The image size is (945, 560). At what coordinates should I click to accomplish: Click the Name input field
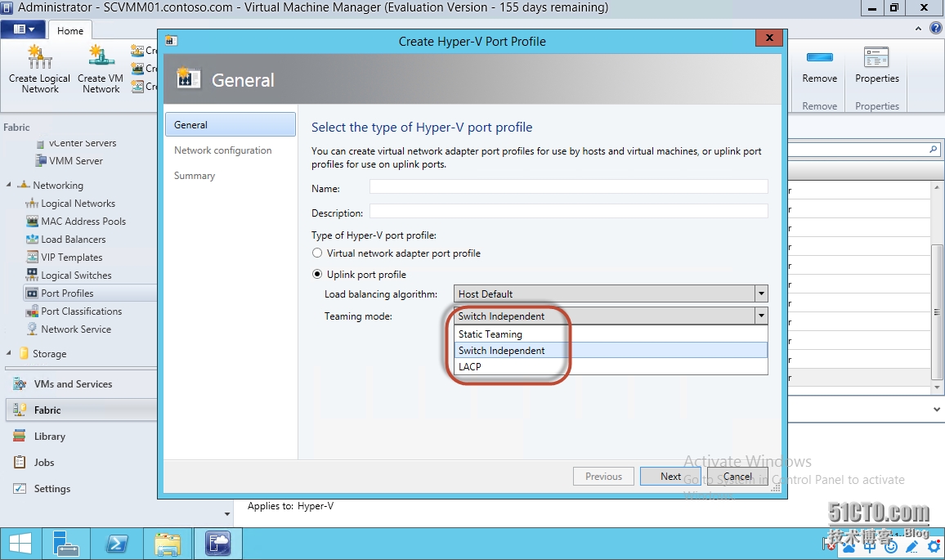click(568, 187)
